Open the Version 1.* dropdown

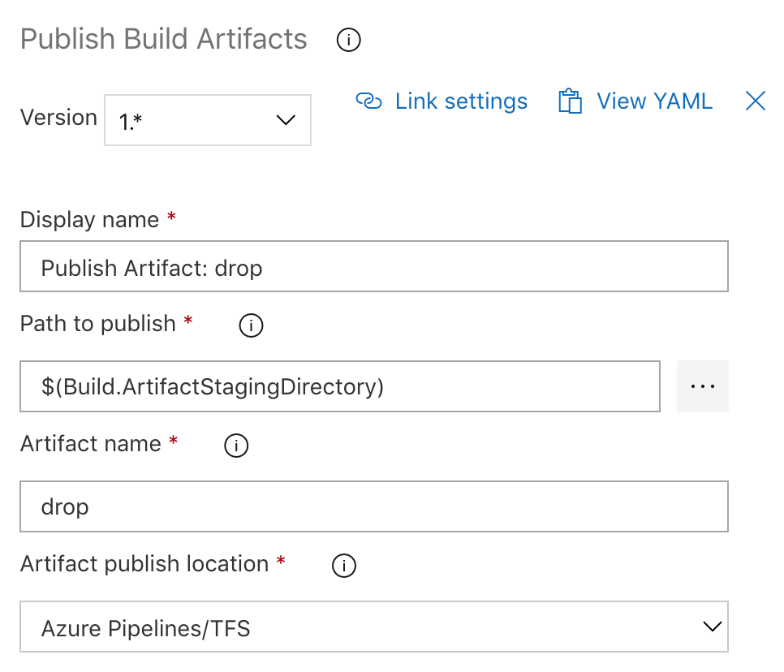[207, 120]
